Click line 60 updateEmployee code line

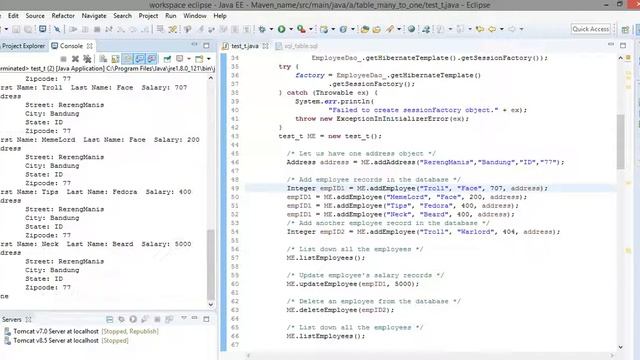pyautogui.click(x=353, y=284)
